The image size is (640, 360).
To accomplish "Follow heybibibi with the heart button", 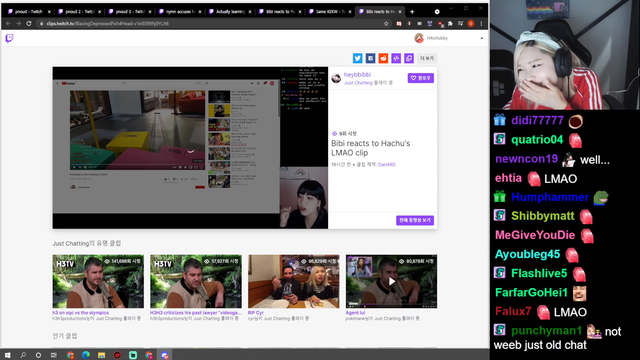I will coord(420,78).
